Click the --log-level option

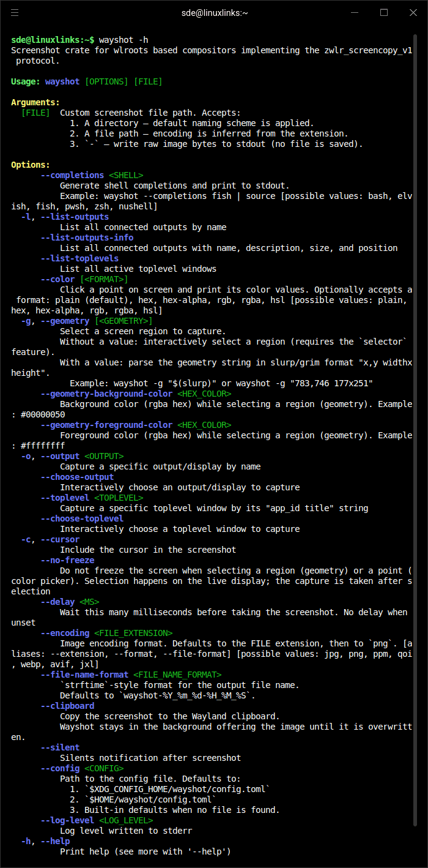point(67,820)
